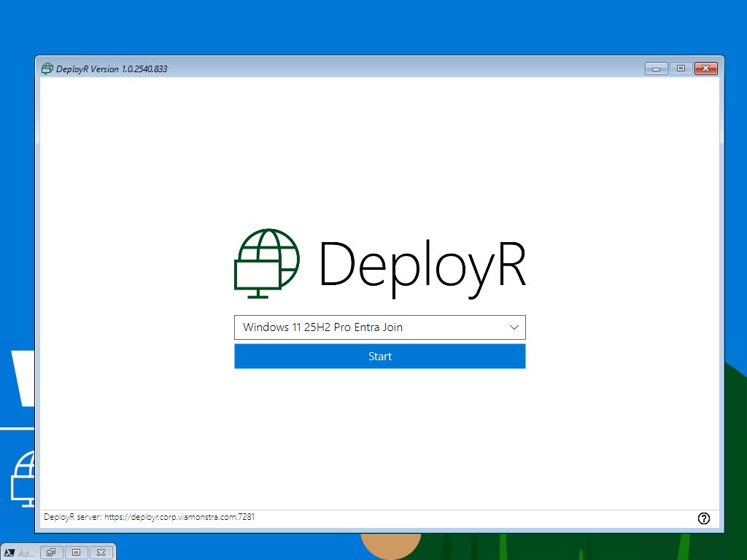Select the minimized Ad... window title
747x560 pixels.
pyautogui.click(x=27, y=552)
